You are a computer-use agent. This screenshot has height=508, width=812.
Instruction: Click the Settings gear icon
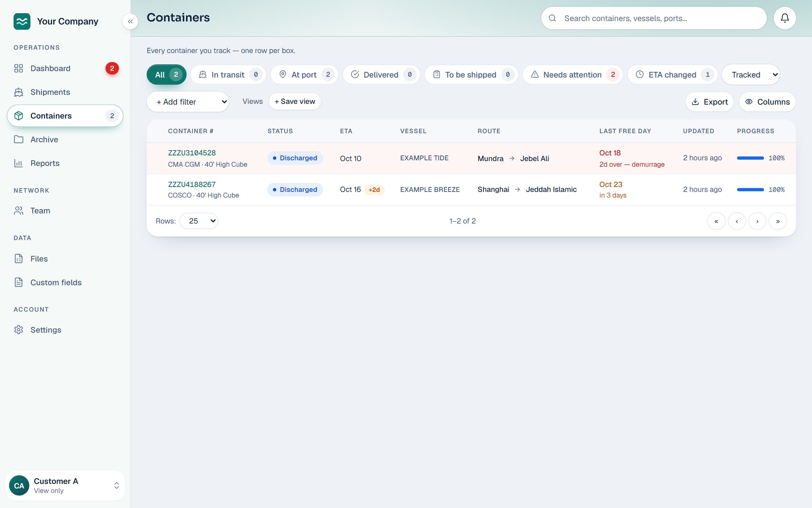coord(18,330)
